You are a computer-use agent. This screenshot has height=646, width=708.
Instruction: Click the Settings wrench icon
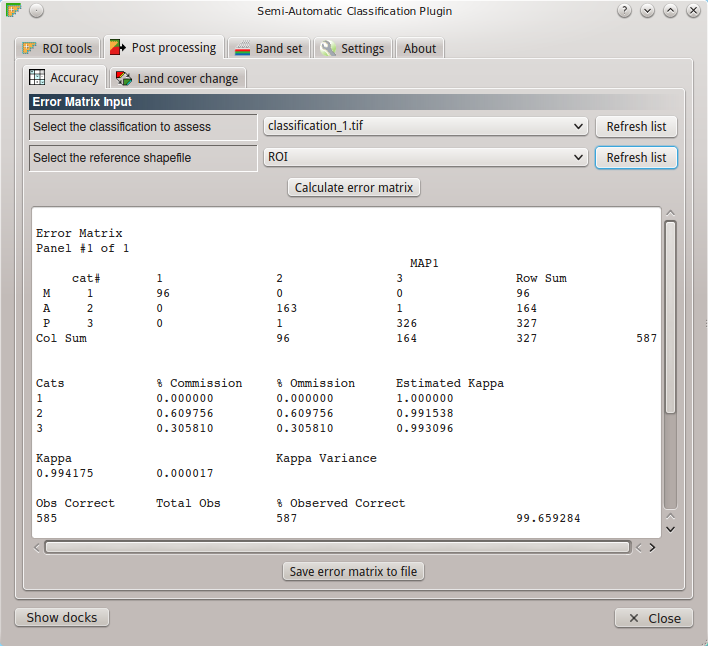pyautogui.click(x=328, y=48)
